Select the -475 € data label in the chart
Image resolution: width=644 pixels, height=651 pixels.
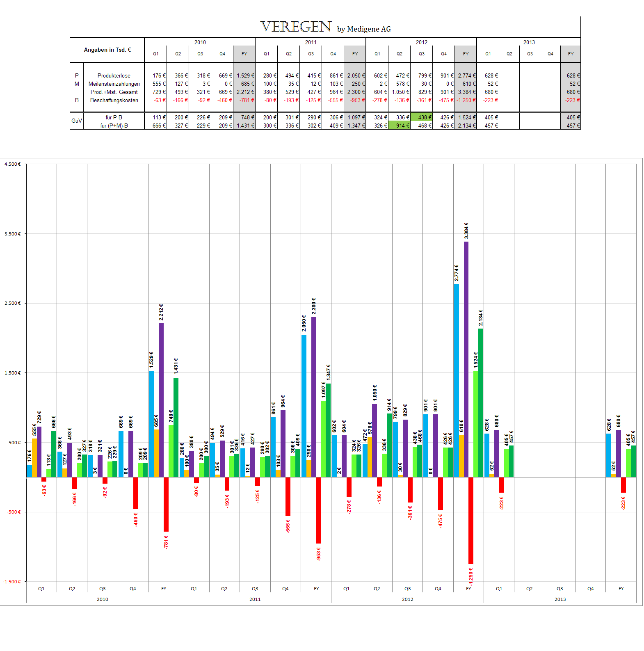pos(441,521)
